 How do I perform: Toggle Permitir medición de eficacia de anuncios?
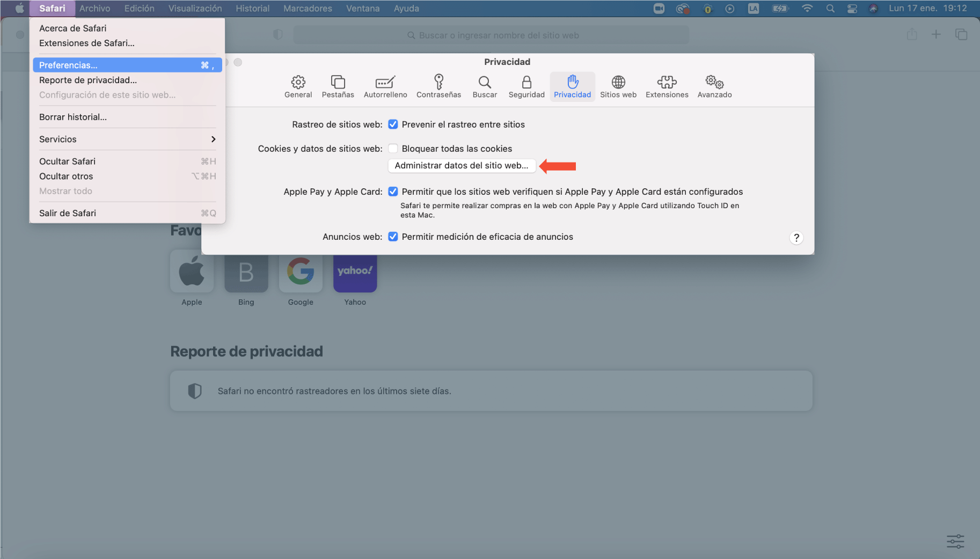[393, 237]
